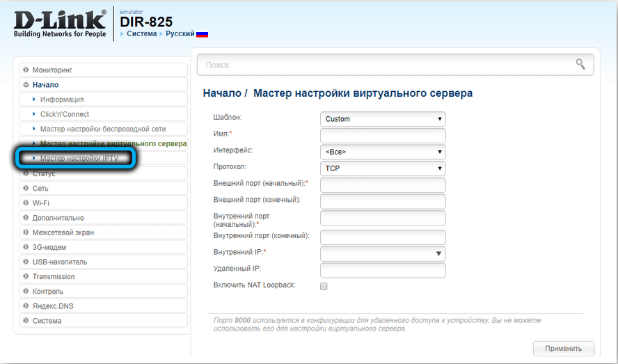Focus the Имя text field
The height and width of the screenshot is (364, 618).
click(x=382, y=135)
